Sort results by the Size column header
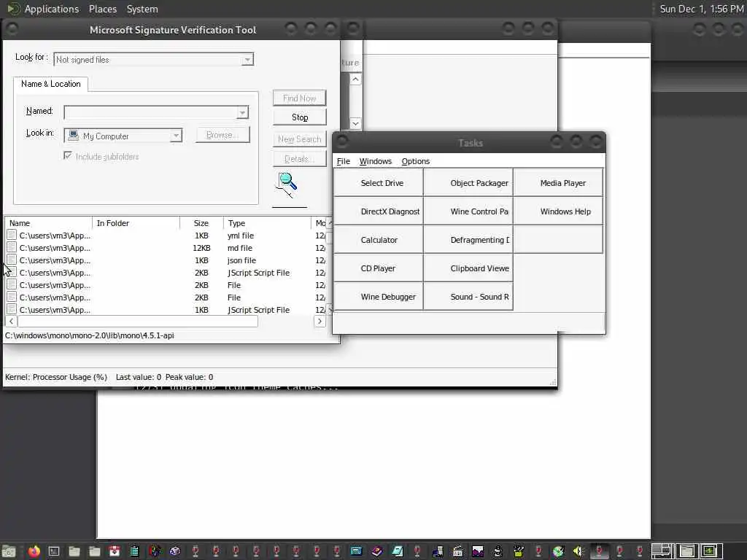747x560 pixels. click(201, 223)
